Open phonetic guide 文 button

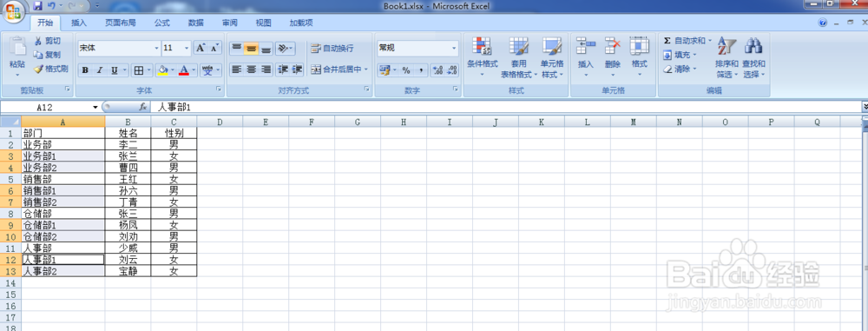tap(207, 70)
